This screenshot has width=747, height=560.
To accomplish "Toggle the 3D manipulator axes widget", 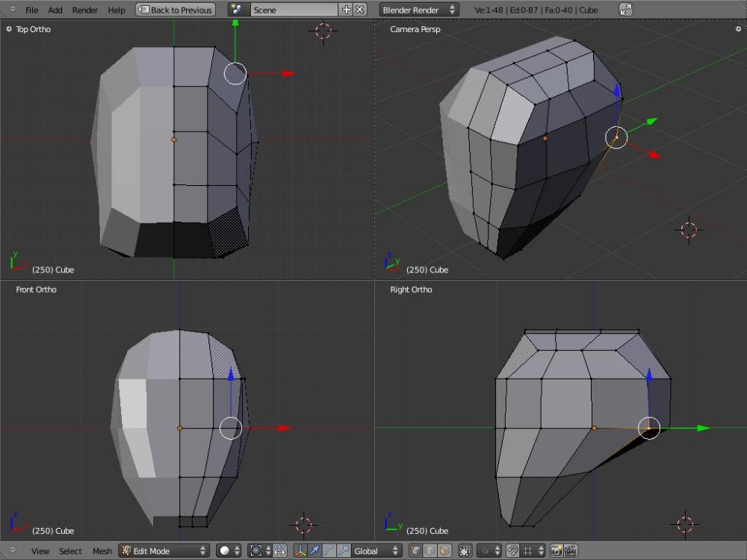I will (x=300, y=551).
